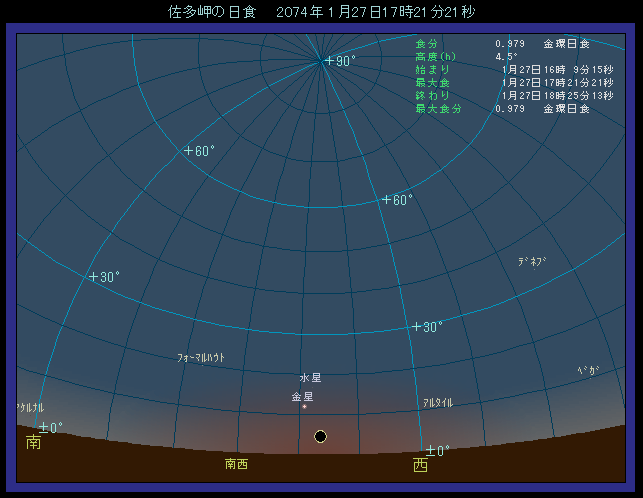Click the Venus star marker below 金星
The width and height of the screenshot is (643, 498).
(x=304, y=407)
